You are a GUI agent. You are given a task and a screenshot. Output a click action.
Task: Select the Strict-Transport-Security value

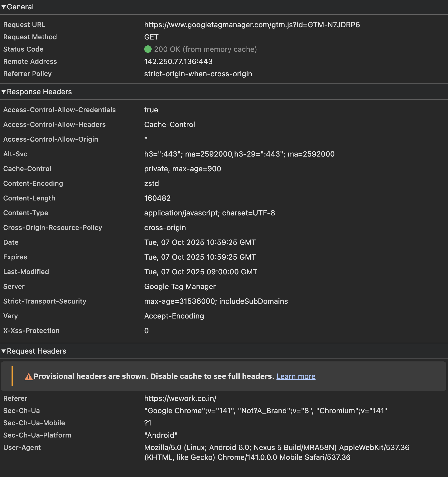pos(216,301)
